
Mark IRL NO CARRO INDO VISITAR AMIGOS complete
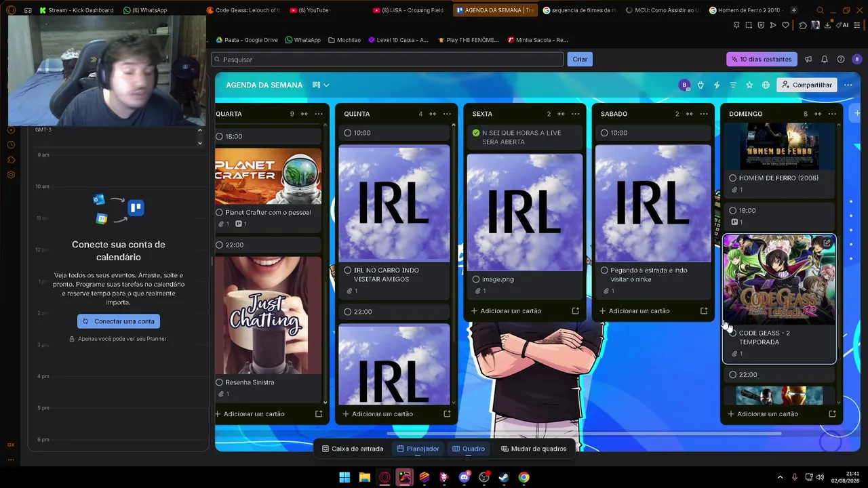click(348, 270)
